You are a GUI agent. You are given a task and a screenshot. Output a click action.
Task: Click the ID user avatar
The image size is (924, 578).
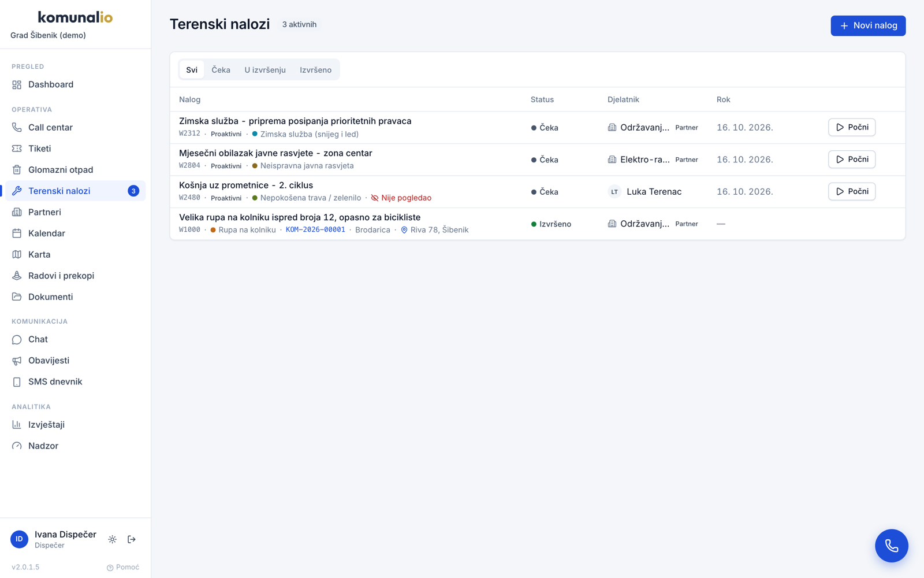(x=19, y=539)
